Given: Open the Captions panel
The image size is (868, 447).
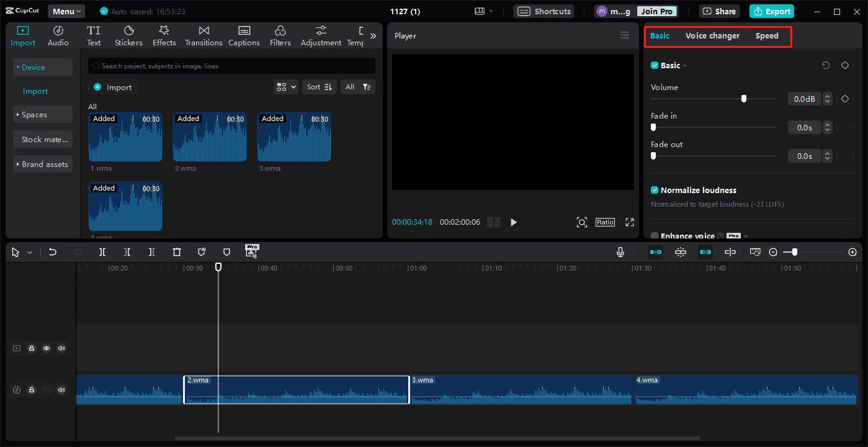Looking at the screenshot, I should (244, 35).
